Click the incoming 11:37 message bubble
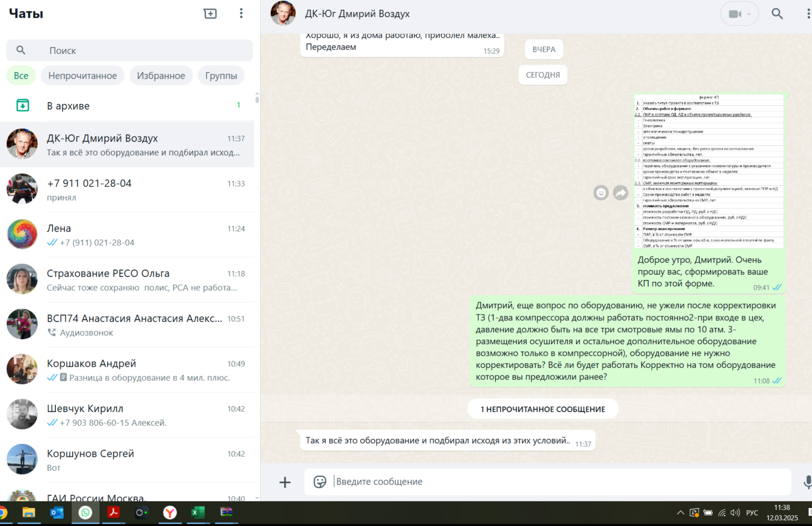812x526 pixels. (447, 440)
